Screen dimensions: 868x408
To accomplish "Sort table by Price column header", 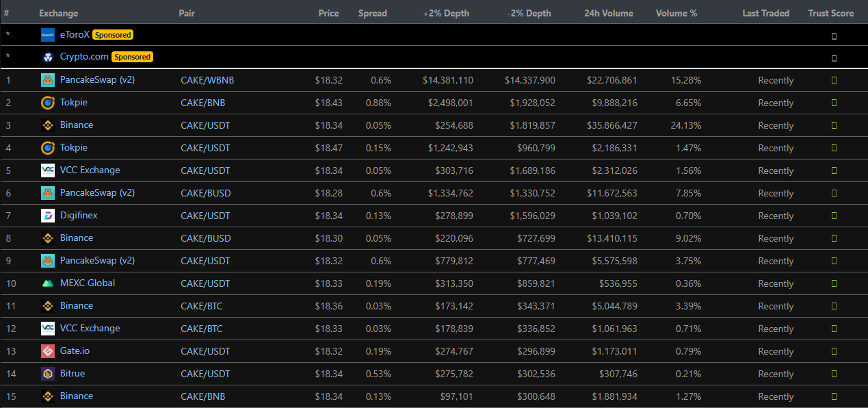I will tap(328, 13).
